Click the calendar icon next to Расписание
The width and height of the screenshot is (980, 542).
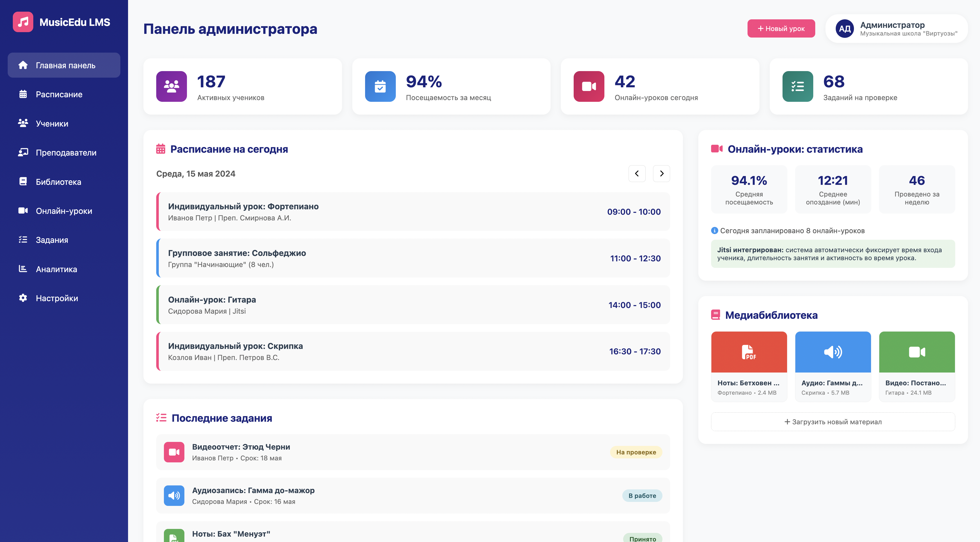pos(23,94)
